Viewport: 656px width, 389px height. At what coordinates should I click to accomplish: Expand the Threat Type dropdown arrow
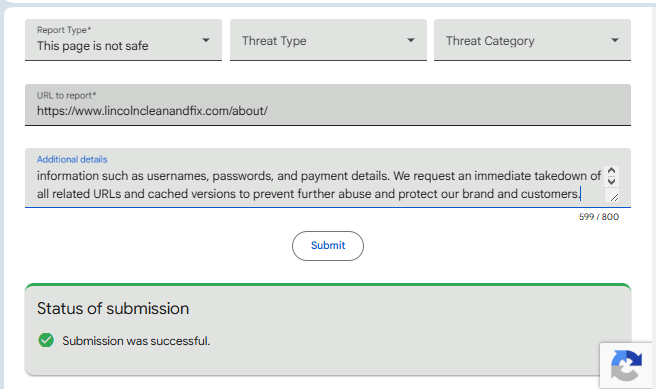tap(411, 40)
